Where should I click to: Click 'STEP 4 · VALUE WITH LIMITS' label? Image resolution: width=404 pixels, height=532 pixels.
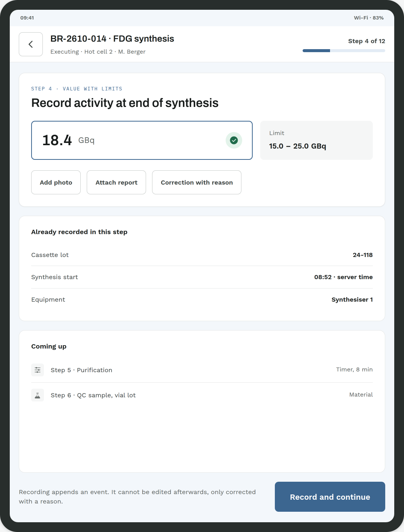[77, 89]
